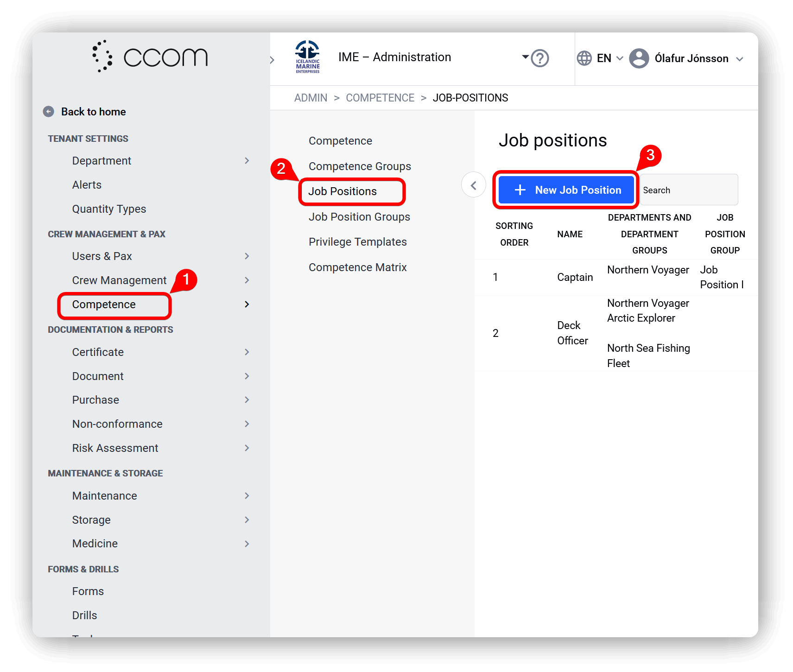This screenshot has width=793, height=672.
Task: Click the user avatar icon
Action: point(639,58)
